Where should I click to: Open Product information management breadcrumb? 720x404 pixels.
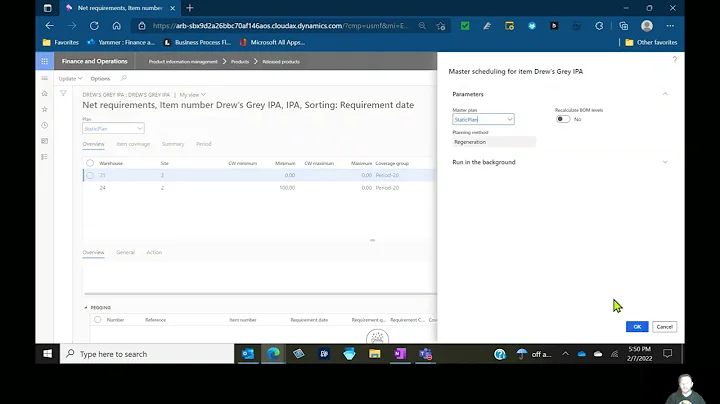[x=183, y=62]
